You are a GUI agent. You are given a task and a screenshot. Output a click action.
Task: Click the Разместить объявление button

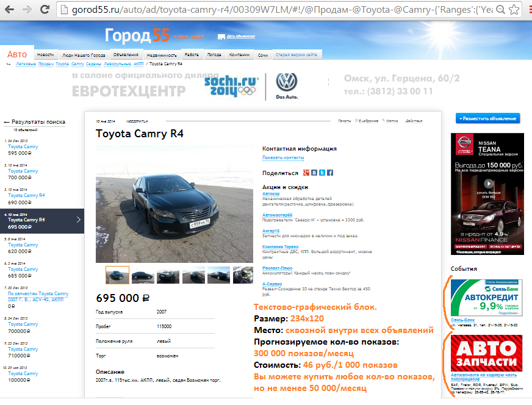487,118
